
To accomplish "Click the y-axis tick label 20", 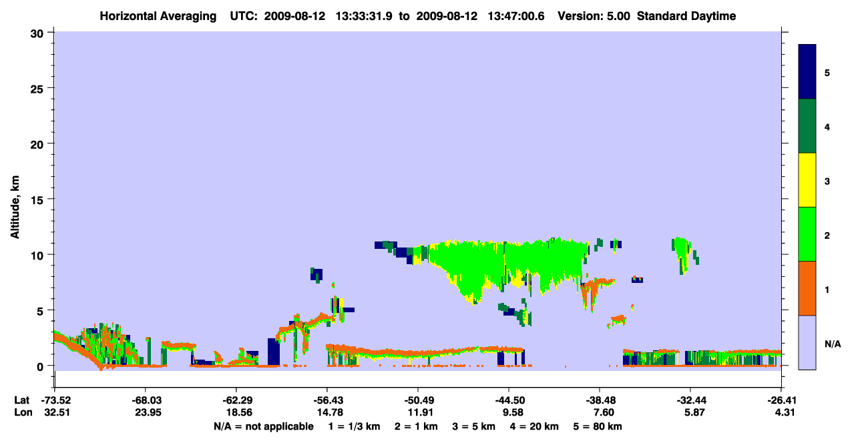I will click(38, 143).
